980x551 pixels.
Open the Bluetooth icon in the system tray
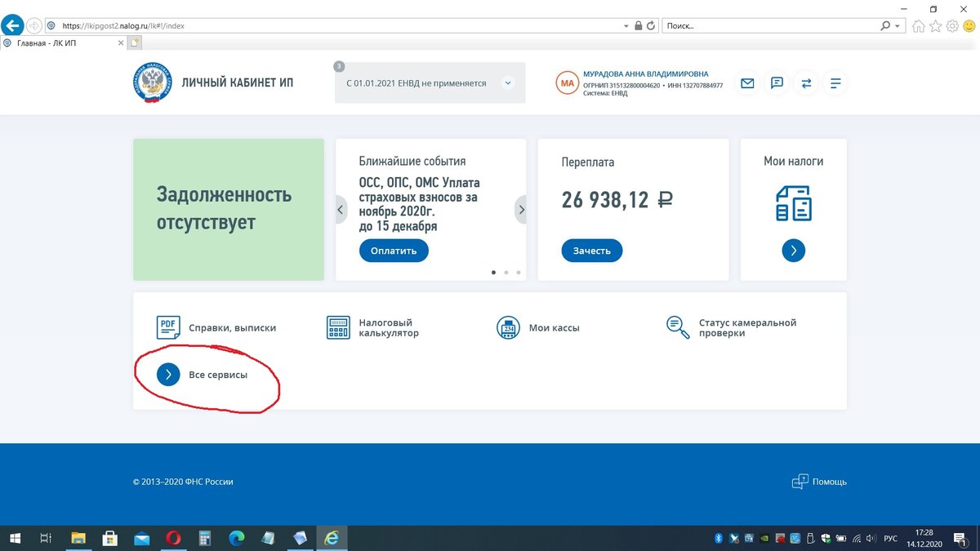click(719, 538)
